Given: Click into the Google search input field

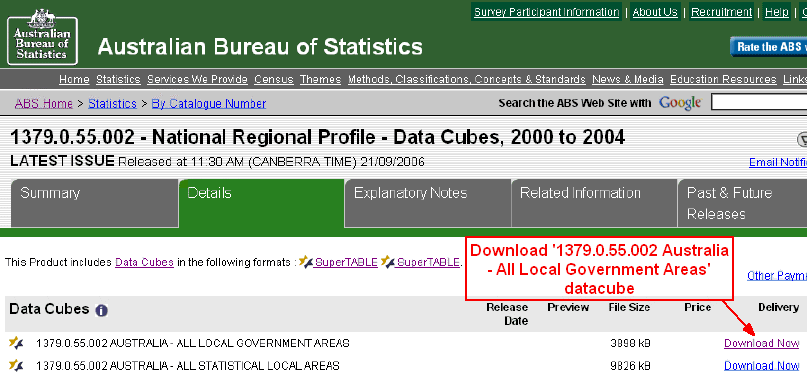Looking at the screenshot, I should (759, 102).
